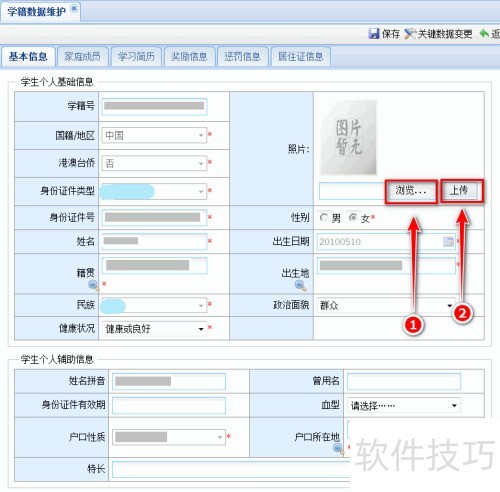Screen dimensions: 500x492
Task: Open the 血型 dropdown
Action: click(x=404, y=405)
